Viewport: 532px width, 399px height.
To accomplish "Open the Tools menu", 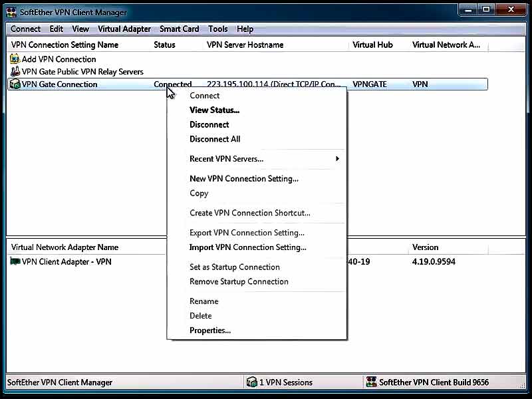I will tap(218, 29).
